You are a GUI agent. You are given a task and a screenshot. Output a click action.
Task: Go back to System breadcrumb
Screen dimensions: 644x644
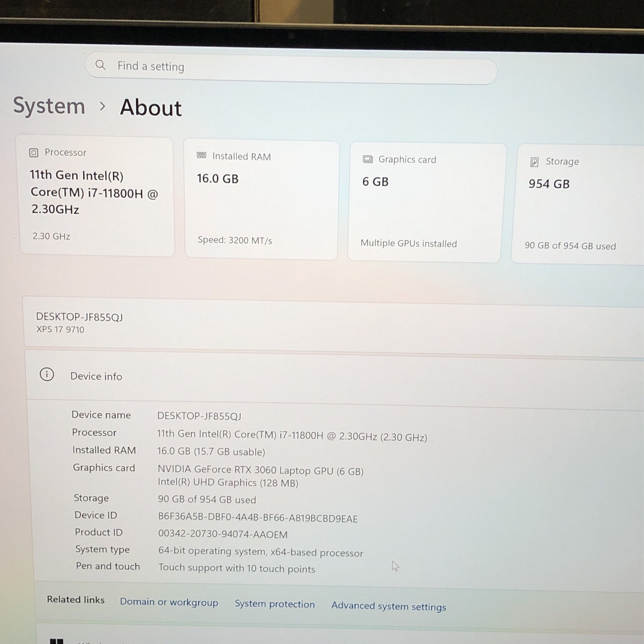click(49, 106)
